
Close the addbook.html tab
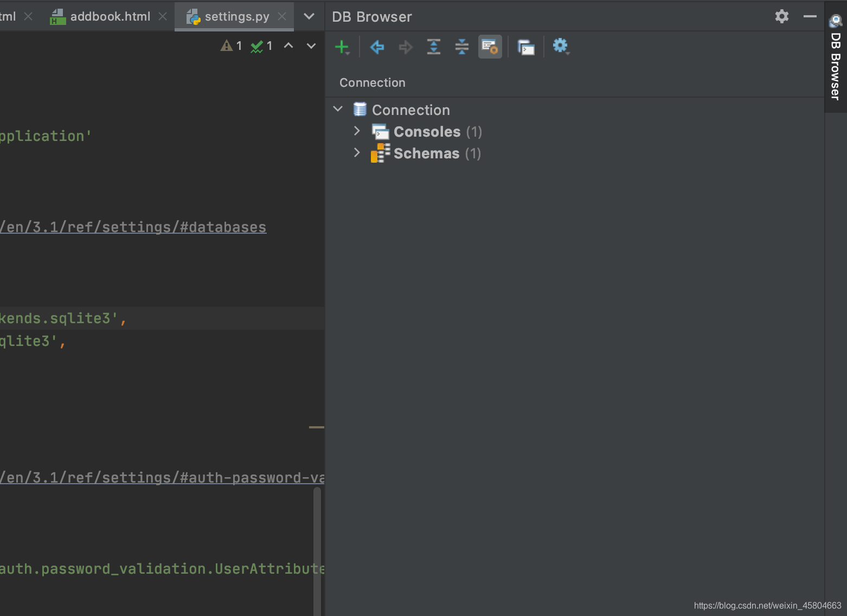tap(163, 17)
